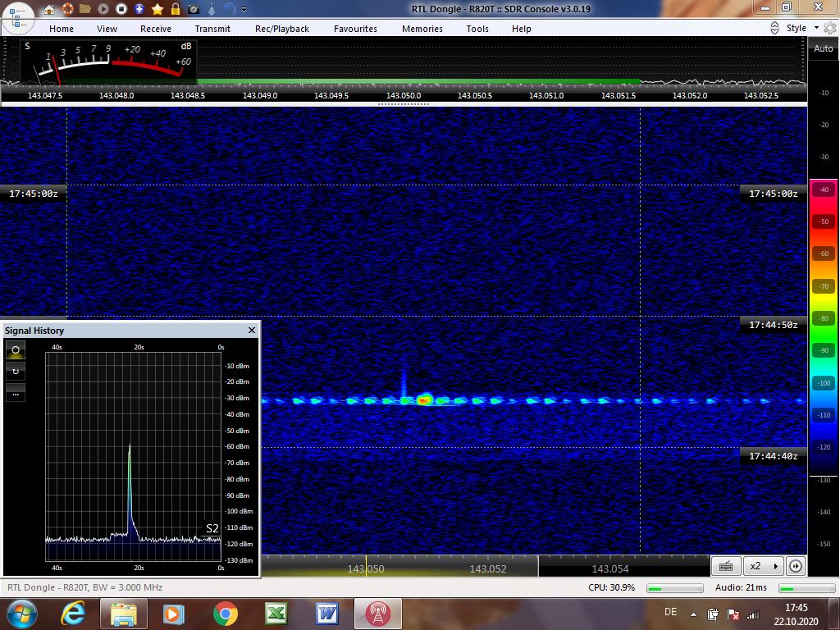Viewport: 840px width, 630px height.
Task: Click the refresh arrow icon in Signal History
Action: coord(16,372)
